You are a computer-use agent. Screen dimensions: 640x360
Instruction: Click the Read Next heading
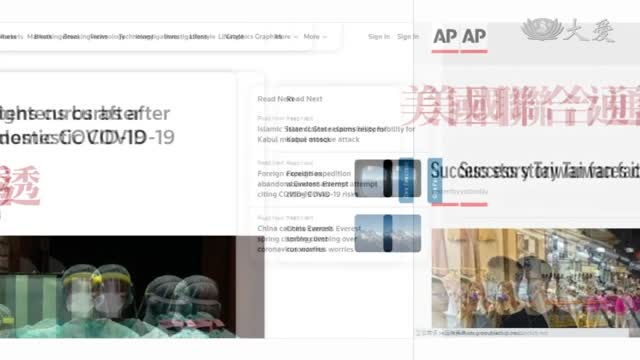tap(304, 99)
